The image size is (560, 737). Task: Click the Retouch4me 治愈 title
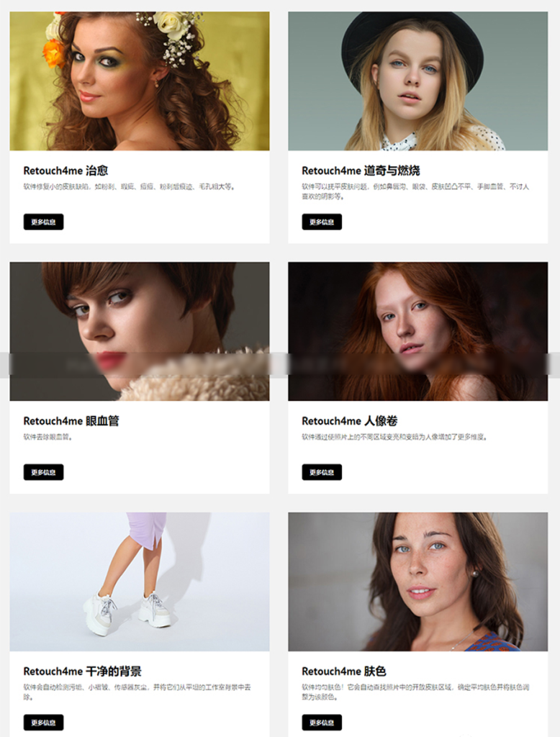[66, 171]
